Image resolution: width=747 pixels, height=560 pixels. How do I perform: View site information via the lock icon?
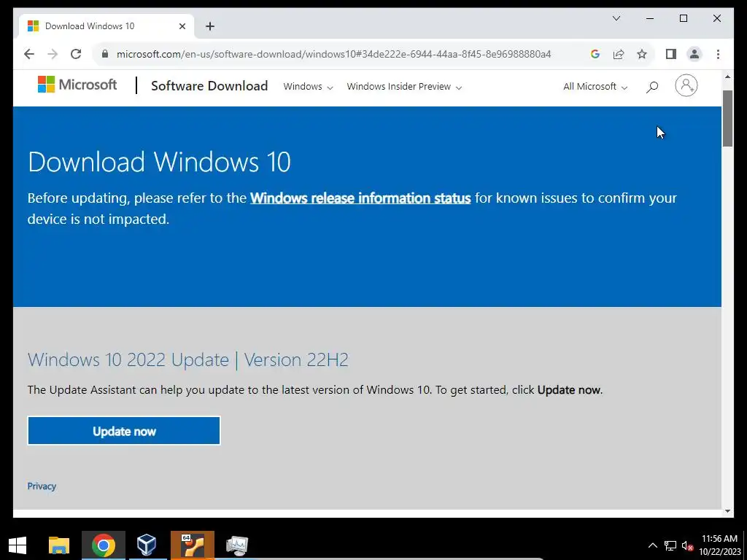(x=105, y=54)
